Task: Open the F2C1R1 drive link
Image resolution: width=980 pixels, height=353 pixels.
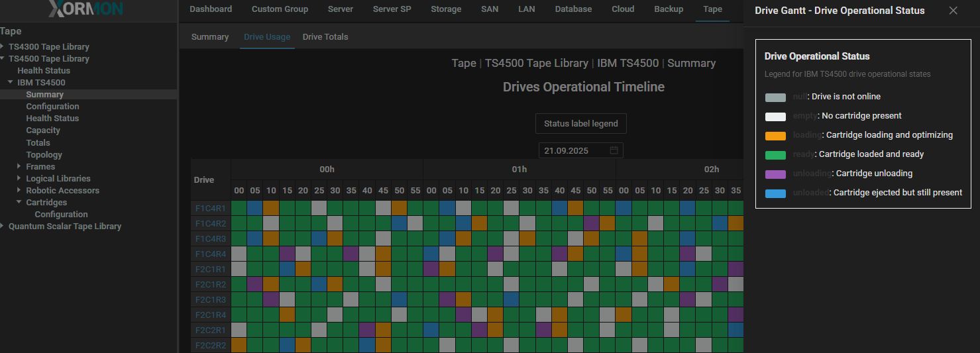Action: (211, 269)
